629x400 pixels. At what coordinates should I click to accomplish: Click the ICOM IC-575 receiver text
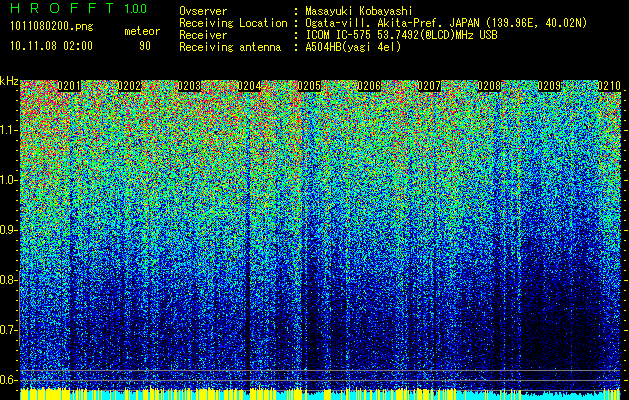[401, 35]
